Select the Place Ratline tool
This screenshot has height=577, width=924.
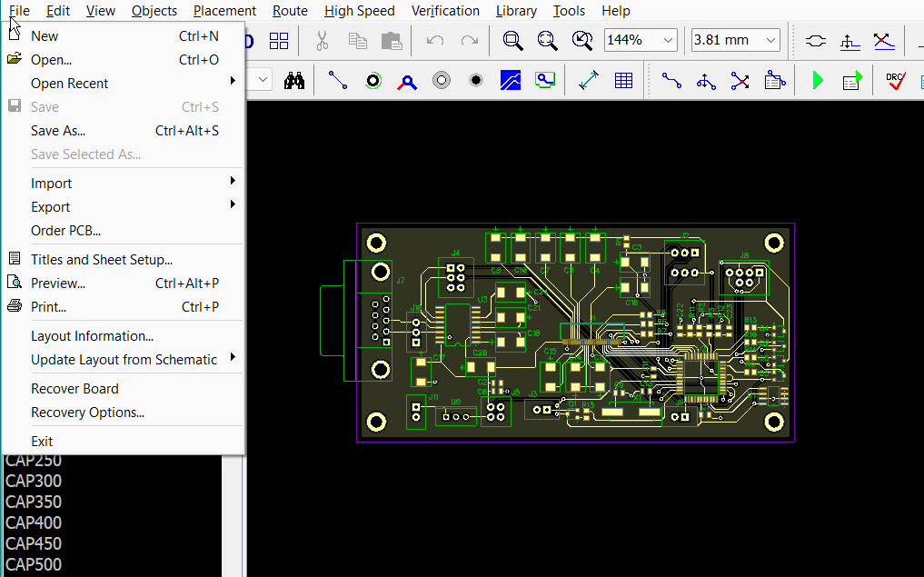pyautogui.click(x=338, y=80)
